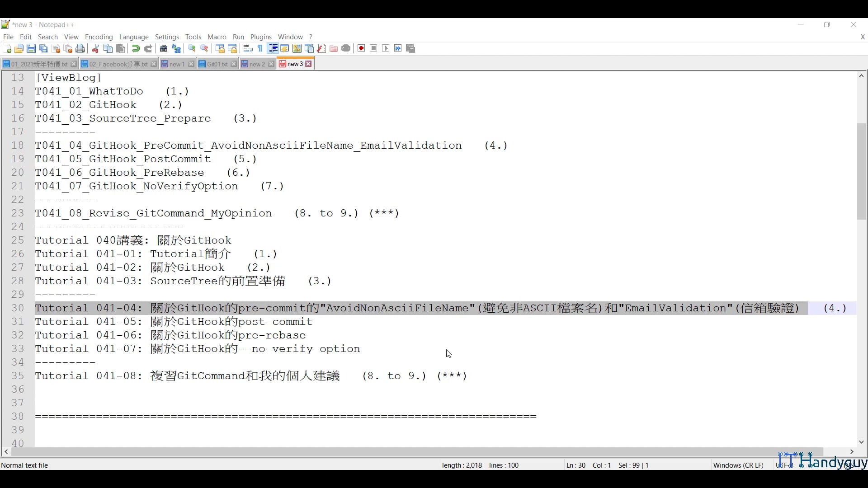Create a new file with the New icon
868x488 pixels.
pos(7,48)
